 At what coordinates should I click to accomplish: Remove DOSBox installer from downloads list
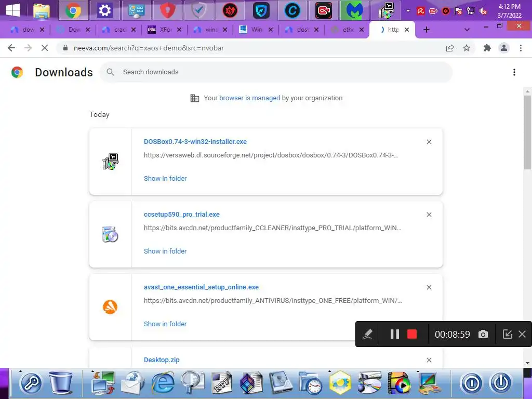click(x=429, y=142)
